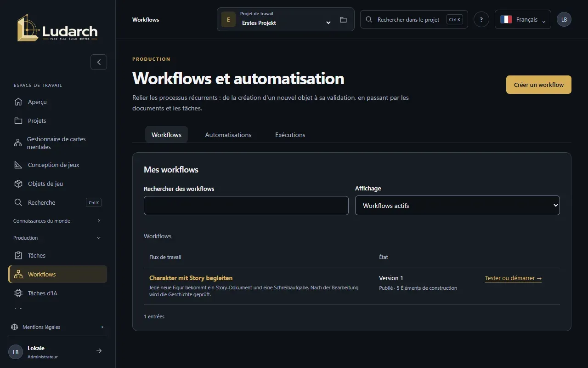Click the 1 entrées count text
Screen dimensions: 588x368
(x=154, y=316)
